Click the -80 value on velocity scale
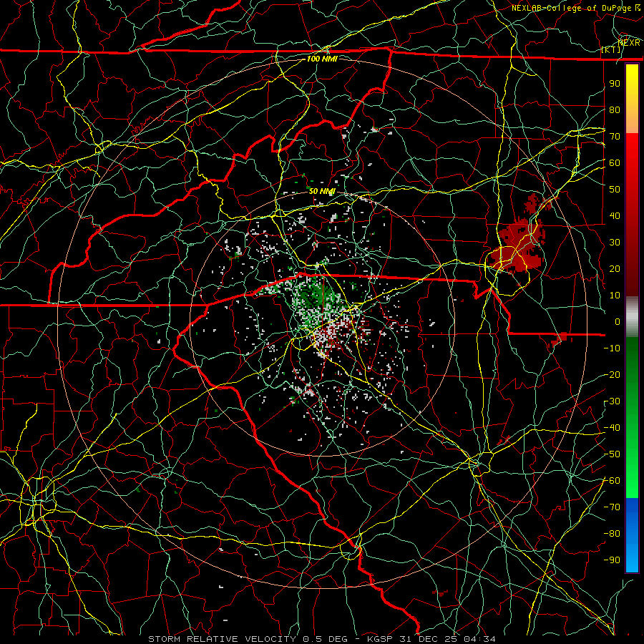Viewport: 644px width, 644px height. click(612, 534)
